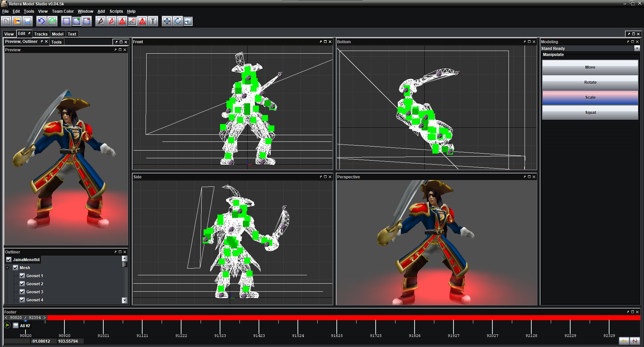644x347 pixels.
Task: Open the Help menu
Action: [x=131, y=11]
